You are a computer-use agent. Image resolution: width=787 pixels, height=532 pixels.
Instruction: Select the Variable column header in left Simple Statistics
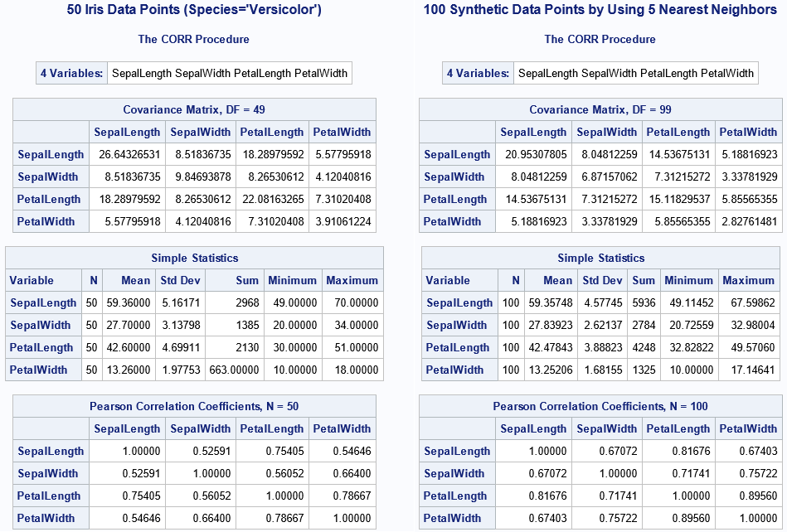click(x=32, y=280)
